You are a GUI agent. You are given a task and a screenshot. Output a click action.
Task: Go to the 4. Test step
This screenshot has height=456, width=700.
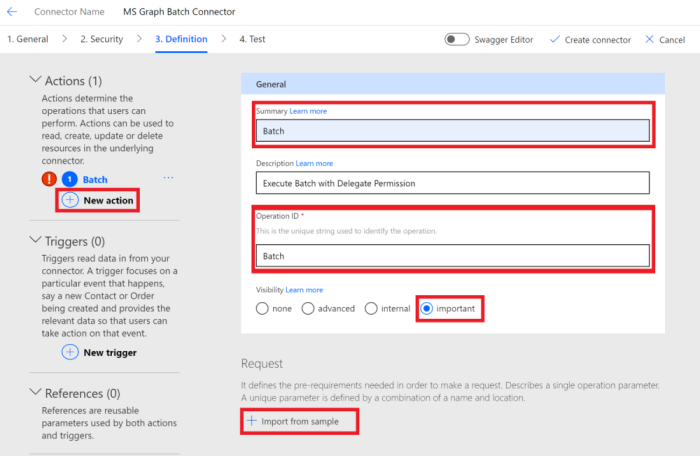click(252, 39)
